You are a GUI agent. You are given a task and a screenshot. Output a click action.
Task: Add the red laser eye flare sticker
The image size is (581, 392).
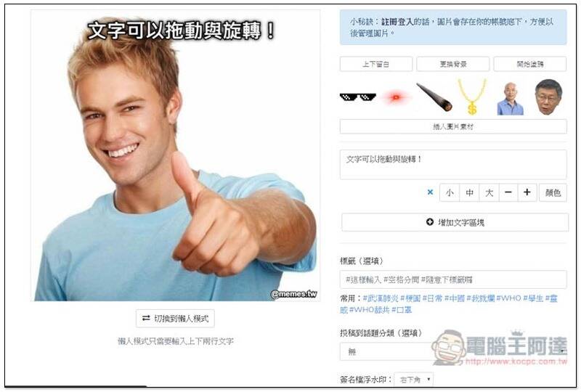coord(395,97)
